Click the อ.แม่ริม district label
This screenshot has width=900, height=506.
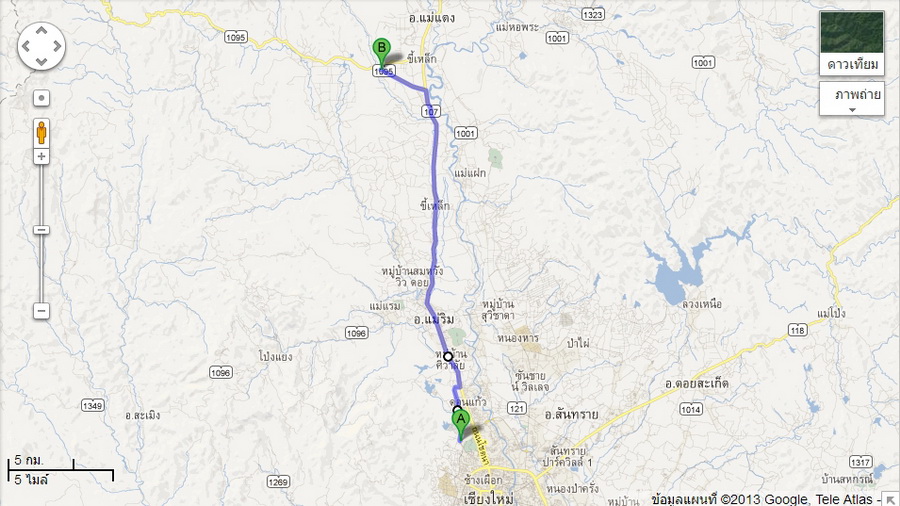[434, 320]
